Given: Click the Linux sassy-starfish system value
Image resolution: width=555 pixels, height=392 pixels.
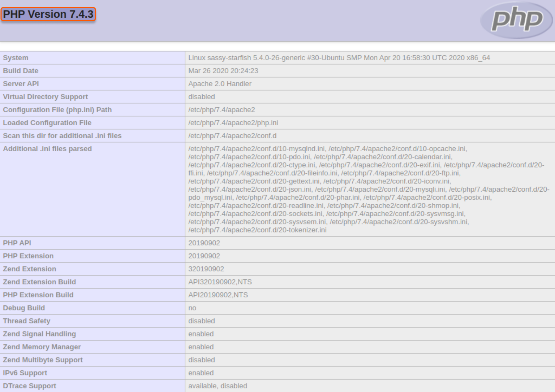Looking at the screenshot, I should coord(339,58).
